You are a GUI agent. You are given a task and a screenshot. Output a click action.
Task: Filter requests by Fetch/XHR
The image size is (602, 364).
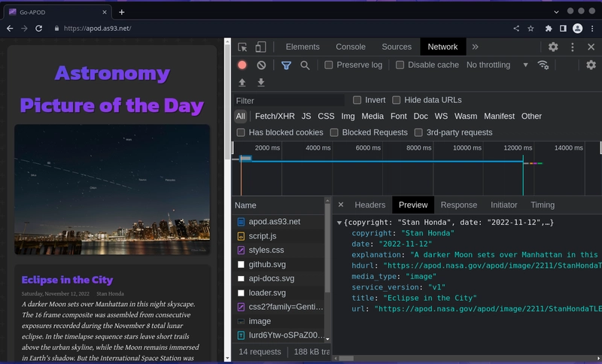point(275,117)
